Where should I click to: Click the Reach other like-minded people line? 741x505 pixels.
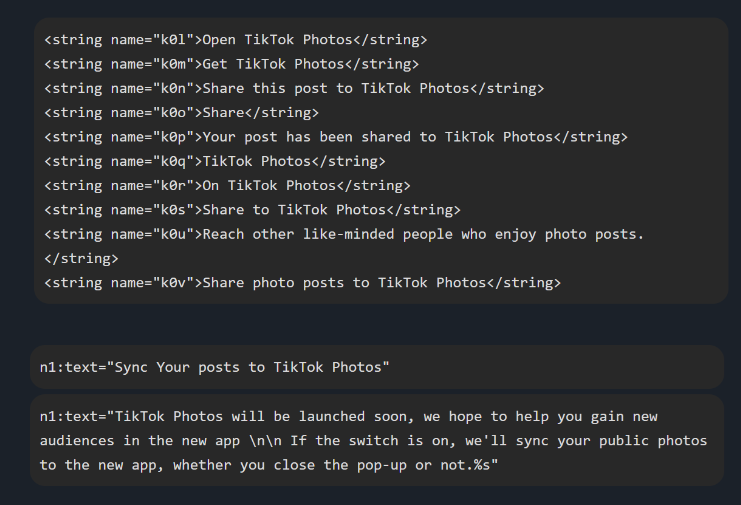[344, 234]
